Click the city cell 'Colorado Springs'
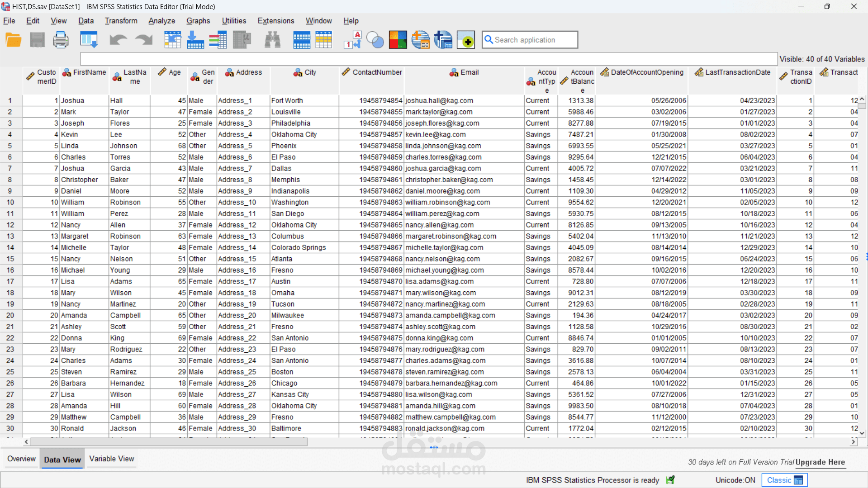 [304, 247]
